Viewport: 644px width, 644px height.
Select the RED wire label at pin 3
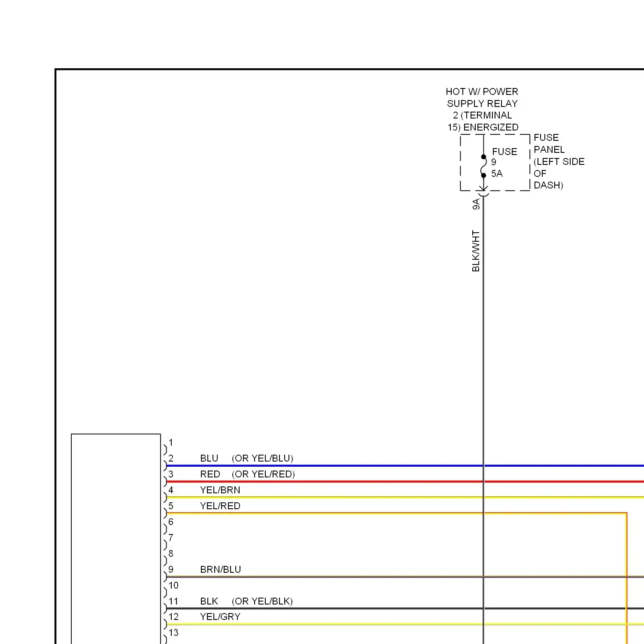pos(210,474)
